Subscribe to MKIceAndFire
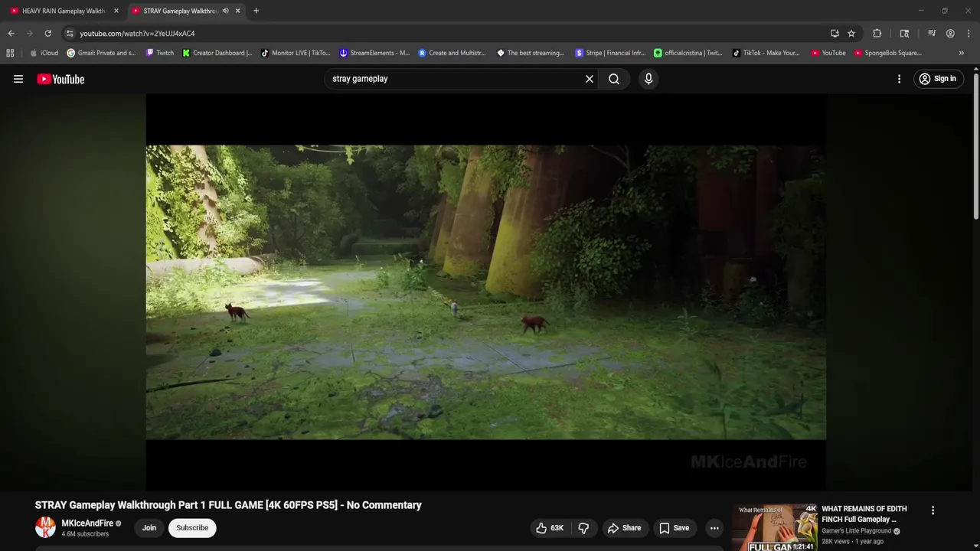This screenshot has height=551, width=980. [x=192, y=528]
